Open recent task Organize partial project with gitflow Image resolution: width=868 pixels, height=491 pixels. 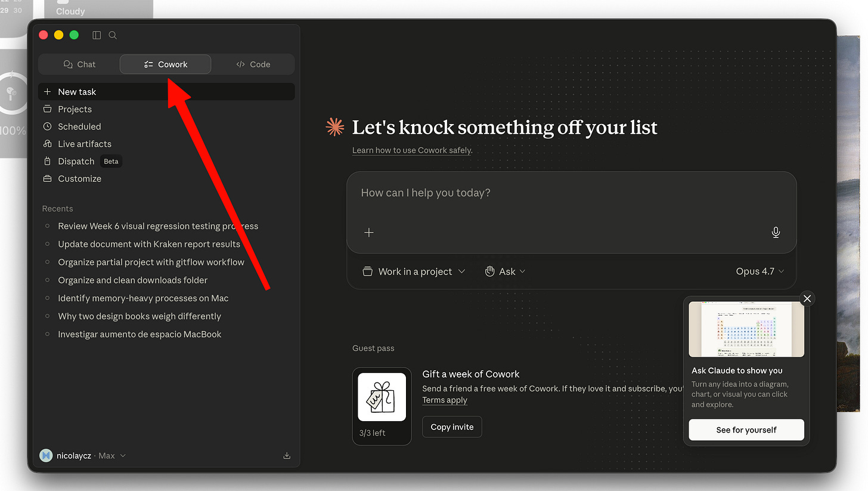point(151,262)
